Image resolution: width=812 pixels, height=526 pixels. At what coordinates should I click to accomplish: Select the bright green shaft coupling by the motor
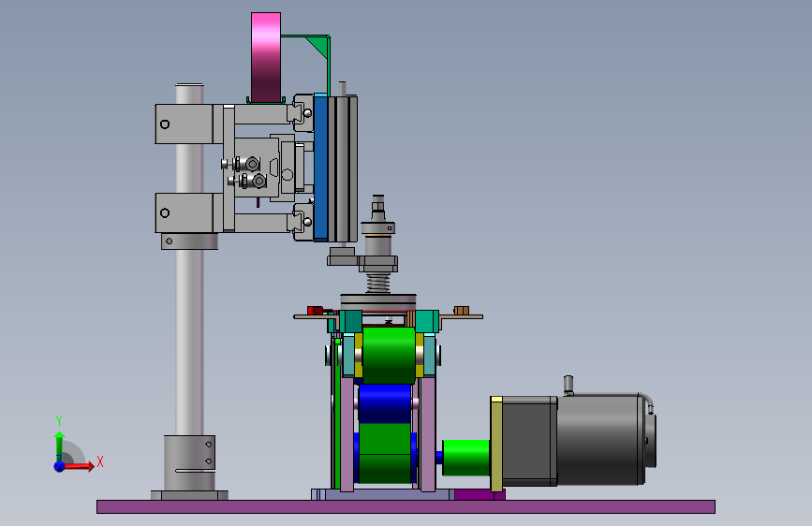(466, 458)
